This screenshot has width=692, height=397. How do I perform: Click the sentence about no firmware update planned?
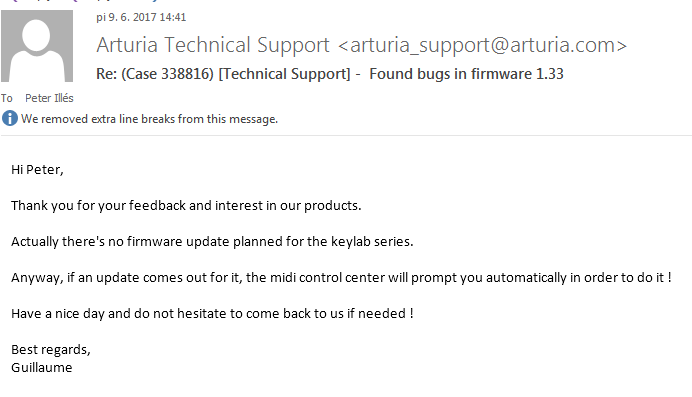point(212,242)
